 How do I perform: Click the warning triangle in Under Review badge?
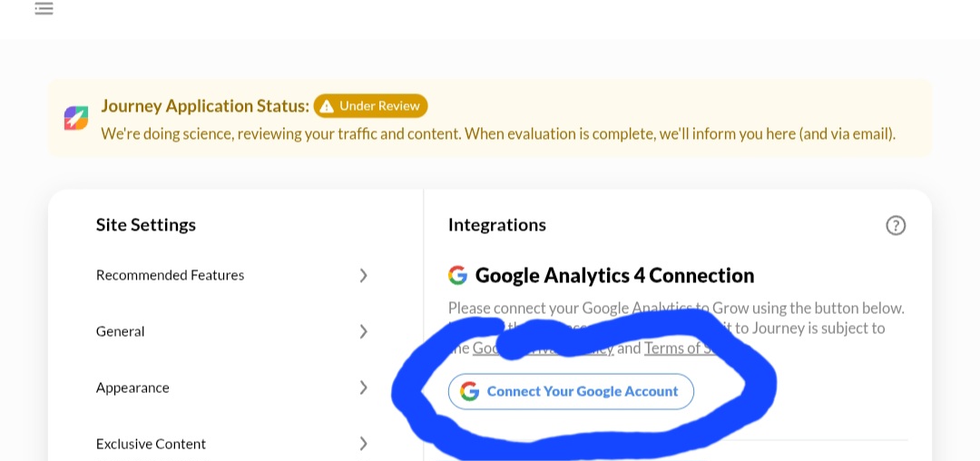coord(327,106)
